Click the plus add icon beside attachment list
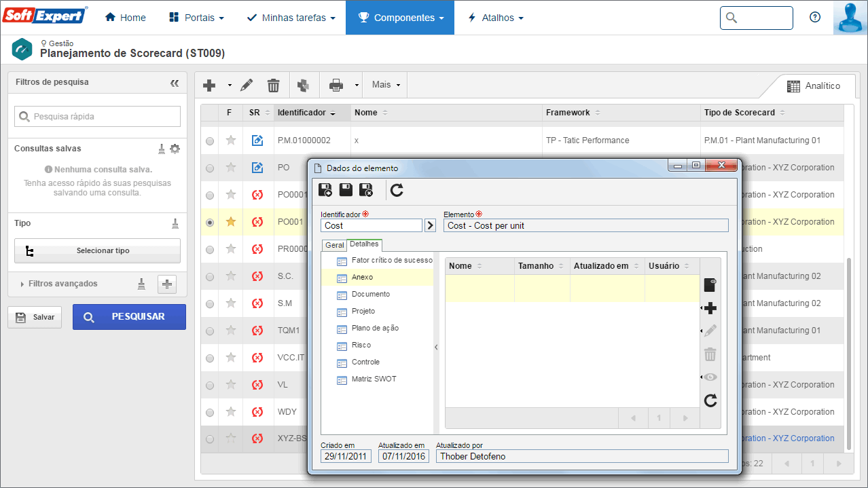 click(710, 308)
